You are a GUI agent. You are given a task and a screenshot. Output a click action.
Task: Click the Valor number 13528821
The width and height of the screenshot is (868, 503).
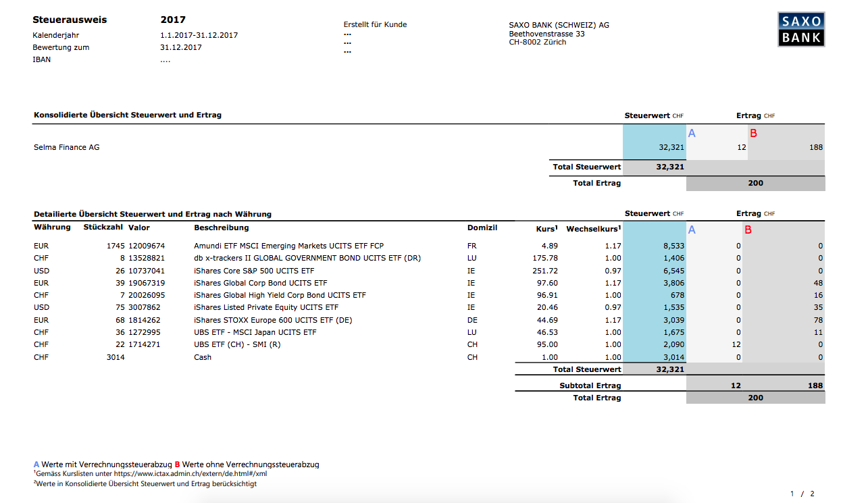point(147,258)
